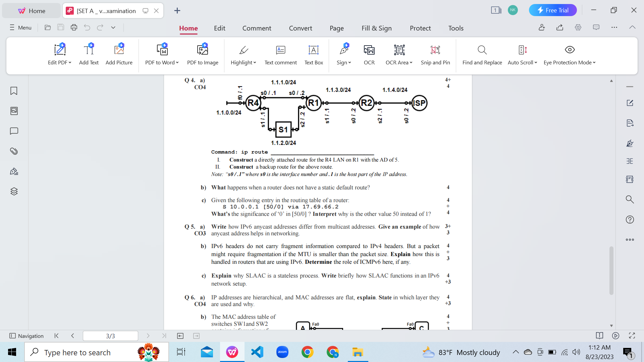Switch to the Edit ribbon tab

coord(220,28)
